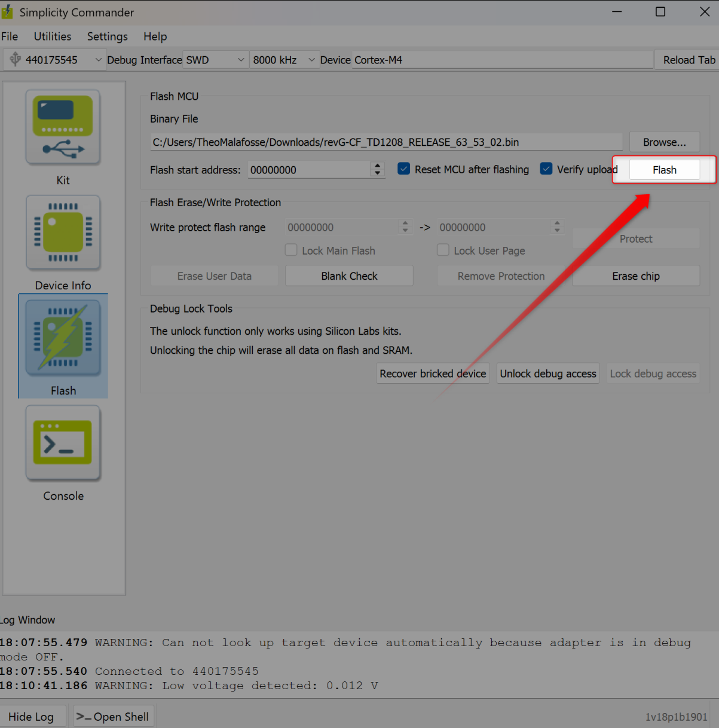Open the Utilities menu
Image resolution: width=719 pixels, height=728 pixels.
click(x=53, y=36)
